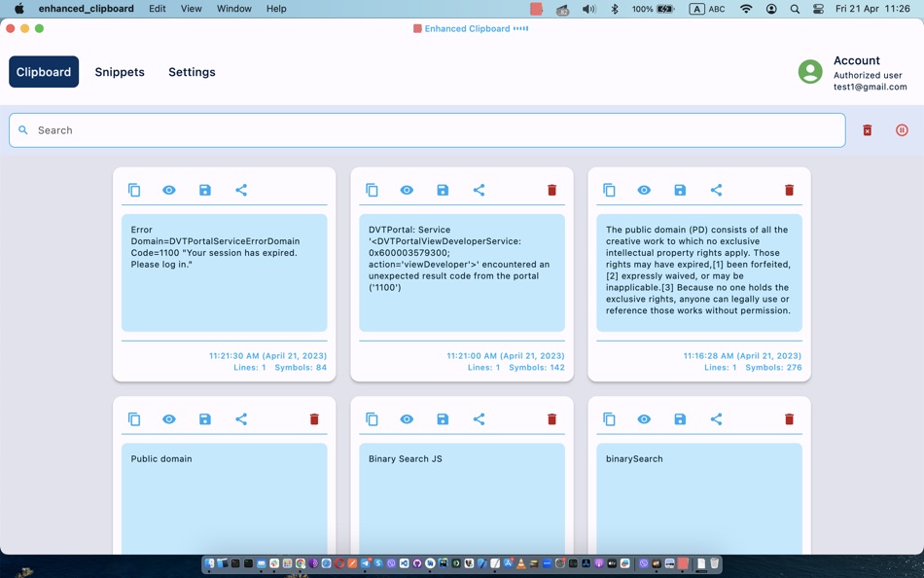This screenshot has width=924, height=578.
Task: Click the 'Symbols: 276' label
Action: (773, 368)
